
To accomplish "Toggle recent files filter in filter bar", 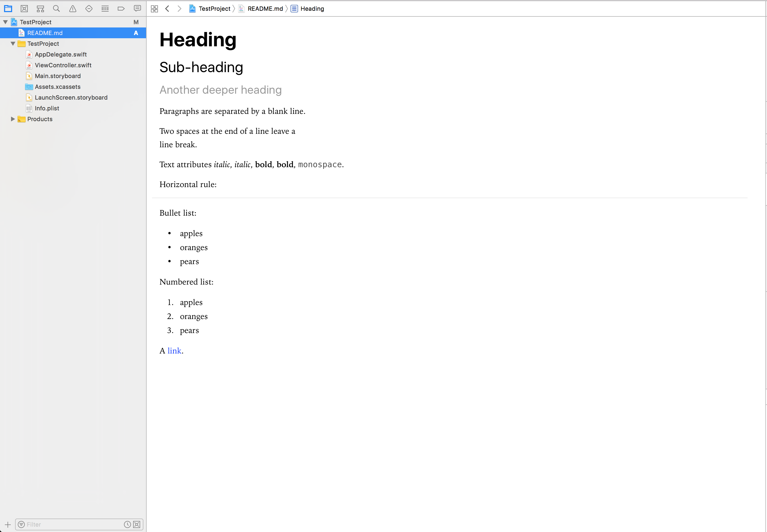I will click(x=127, y=524).
